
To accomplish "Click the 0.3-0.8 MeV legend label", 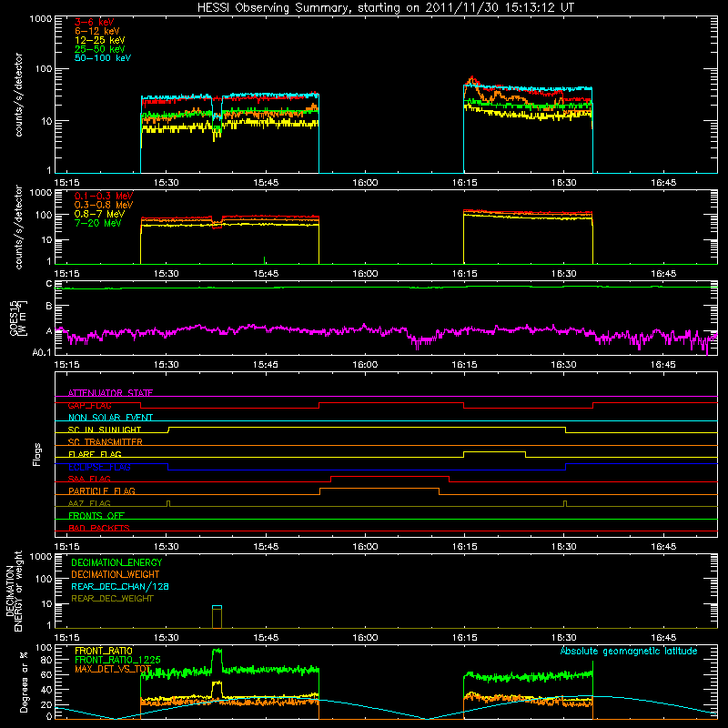I will [104, 205].
